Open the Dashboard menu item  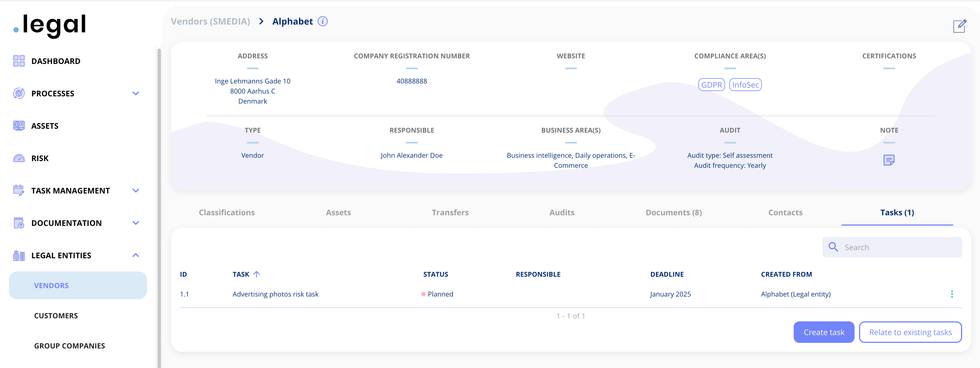[56, 61]
